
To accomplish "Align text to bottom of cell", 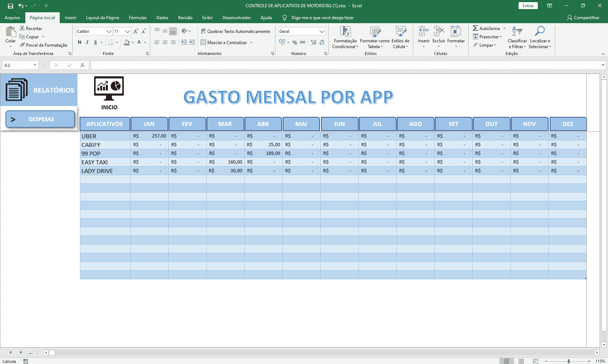I will pyautogui.click(x=173, y=31).
